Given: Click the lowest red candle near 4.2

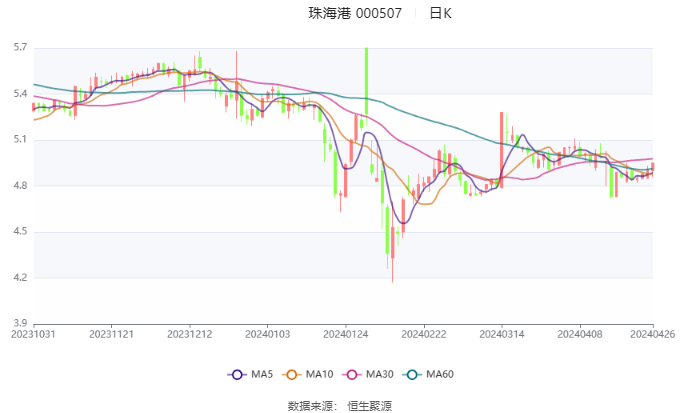Looking at the screenshot, I should (x=393, y=243).
